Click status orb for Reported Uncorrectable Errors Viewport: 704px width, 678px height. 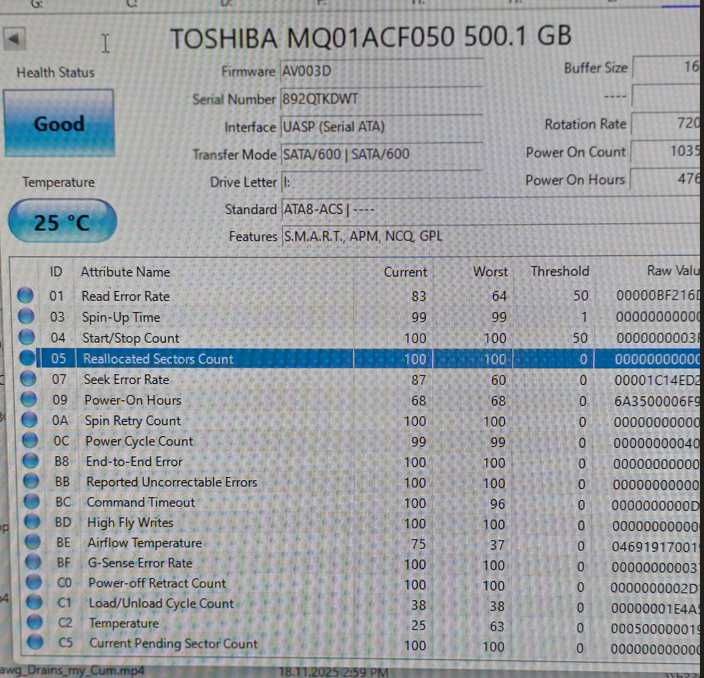tap(31, 481)
